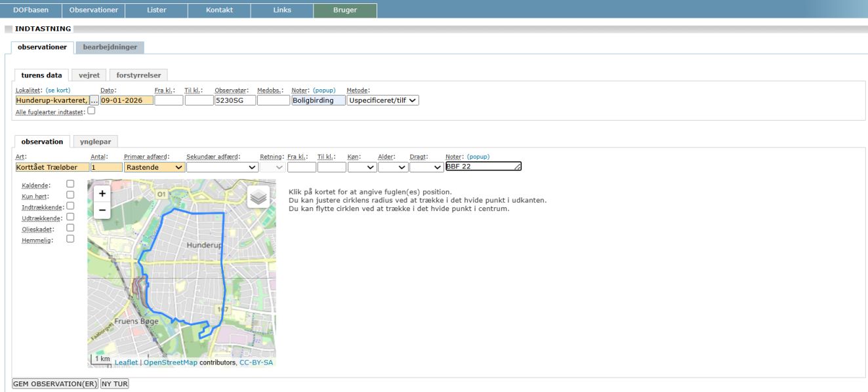Toggle the Olieskadet checkbox
868x392 pixels.
pos(70,228)
